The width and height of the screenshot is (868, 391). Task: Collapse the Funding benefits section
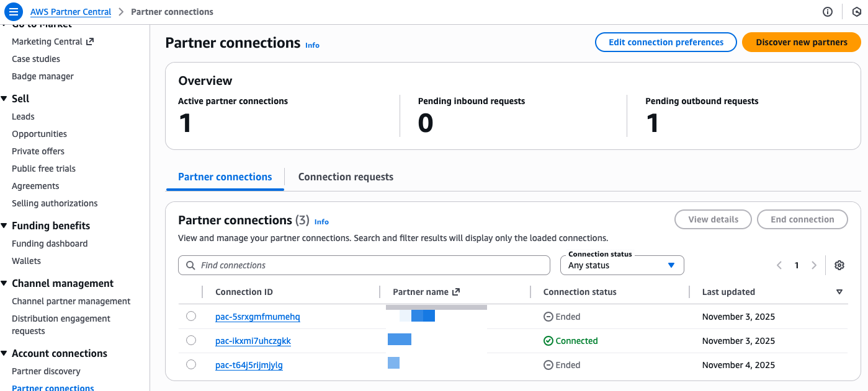click(4, 226)
